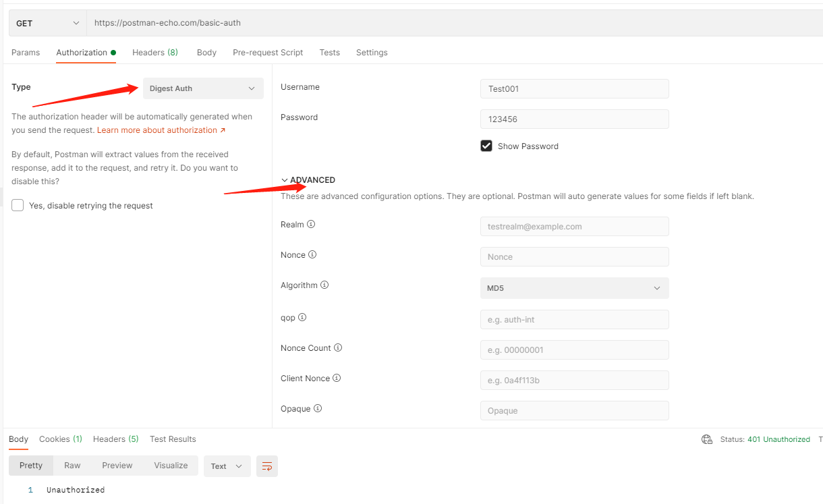Screen dimensions: 823x504
Task: Open the Digest Auth type dropdown
Action: coord(203,88)
